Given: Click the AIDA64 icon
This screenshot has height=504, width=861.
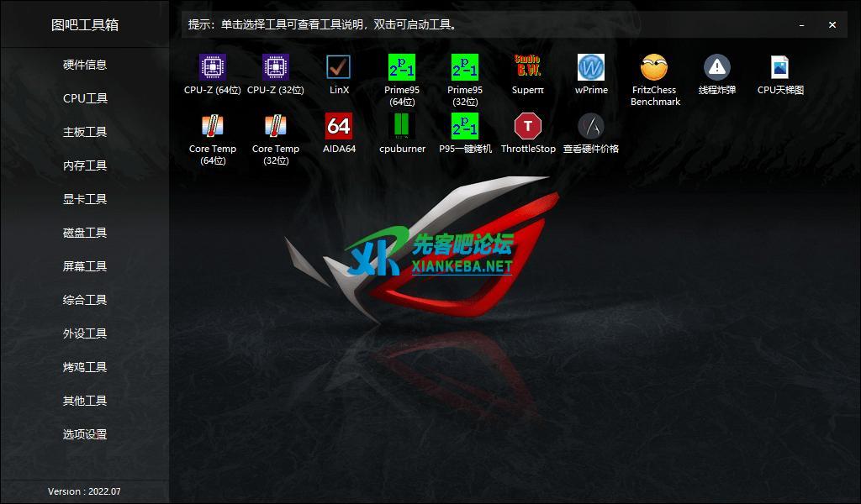Looking at the screenshot, I should coord(339,126).
